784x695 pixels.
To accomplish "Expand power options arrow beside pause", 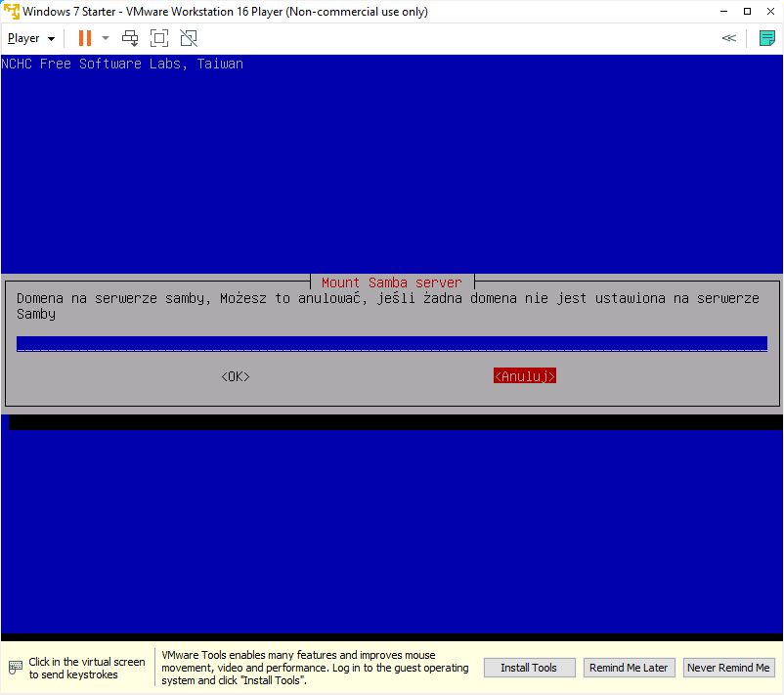I will coord(106,38).
